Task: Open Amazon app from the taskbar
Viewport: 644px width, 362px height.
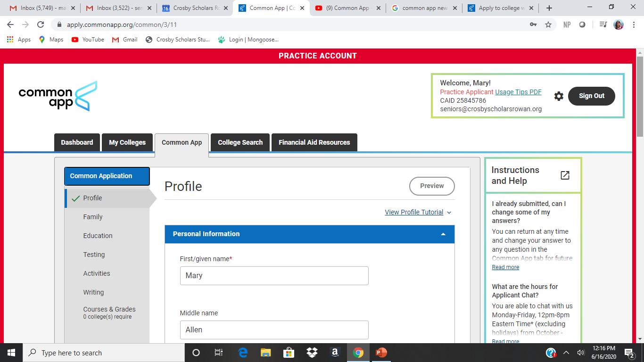Action: pyautogui.click(x=335, y=353)
